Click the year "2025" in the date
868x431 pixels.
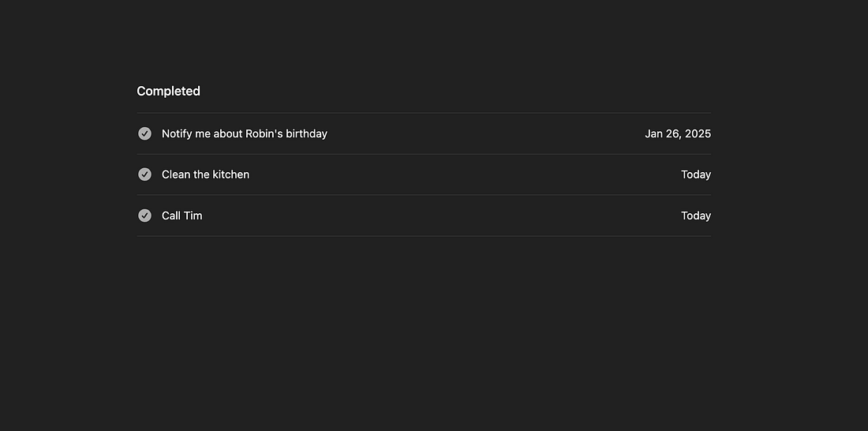coord(698,133)
